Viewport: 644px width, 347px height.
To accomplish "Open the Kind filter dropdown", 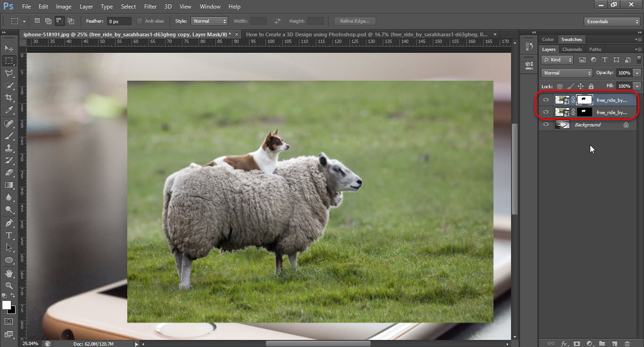I will [557, 60].
